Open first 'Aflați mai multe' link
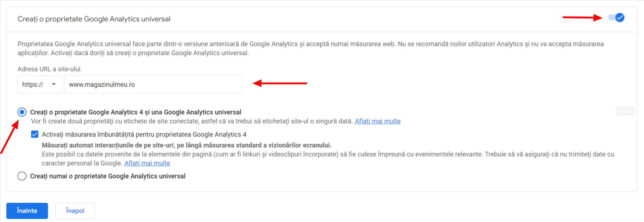 click(x=377, y=121)
